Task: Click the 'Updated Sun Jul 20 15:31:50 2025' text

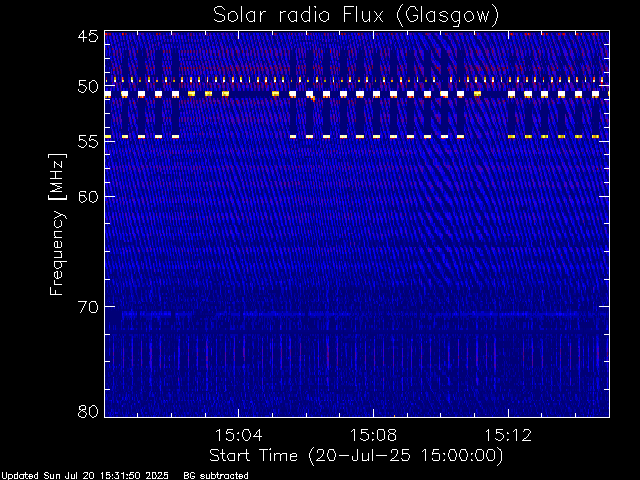Action: tap(85, 476)
